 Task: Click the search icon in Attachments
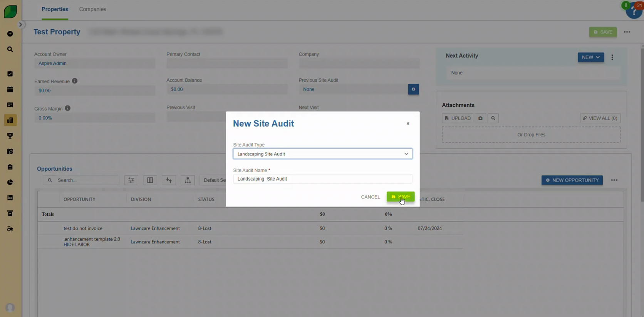493,118
